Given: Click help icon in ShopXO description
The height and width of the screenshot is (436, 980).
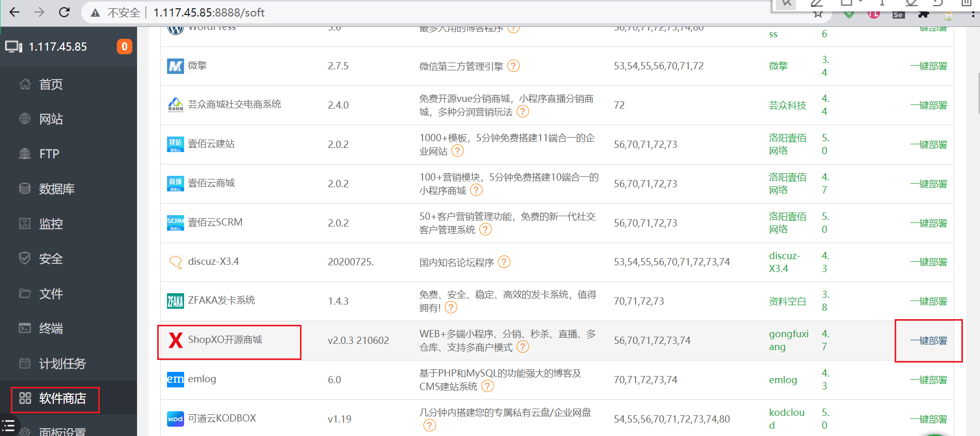Looking at the screenshot, I should pyautogui.click(x=523, y=347).
